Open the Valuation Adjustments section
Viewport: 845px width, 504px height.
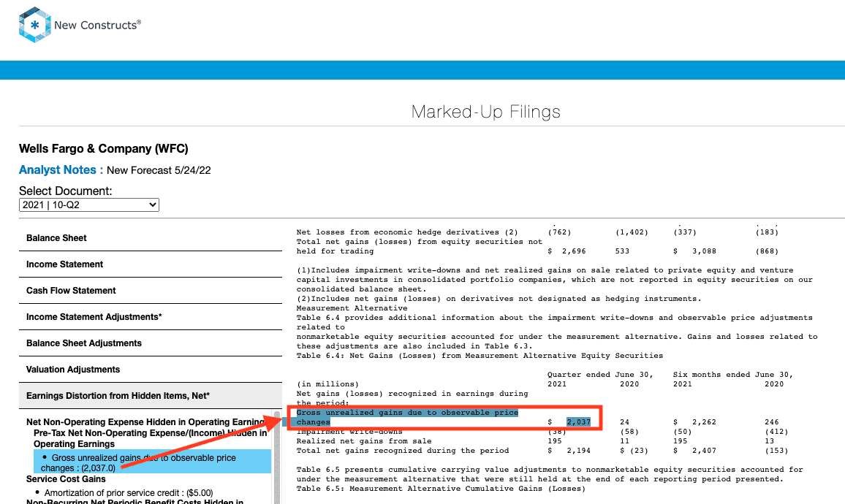(151, 370)
